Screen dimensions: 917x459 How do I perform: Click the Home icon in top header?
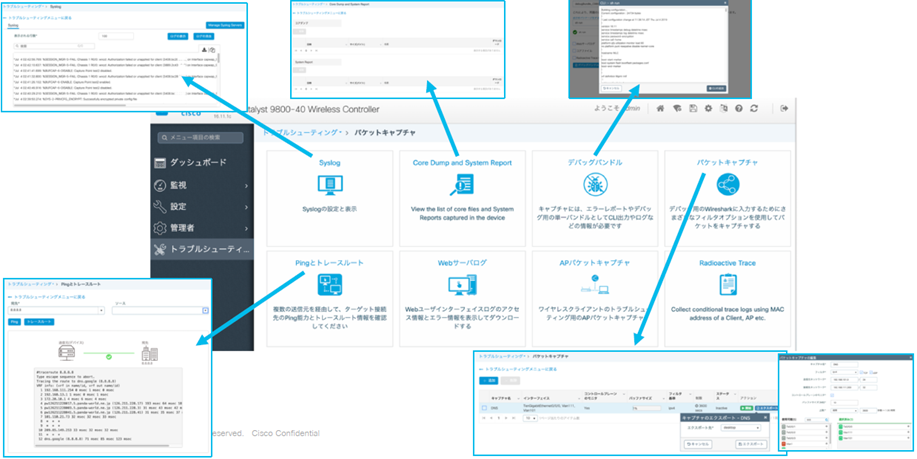(660, 108)
